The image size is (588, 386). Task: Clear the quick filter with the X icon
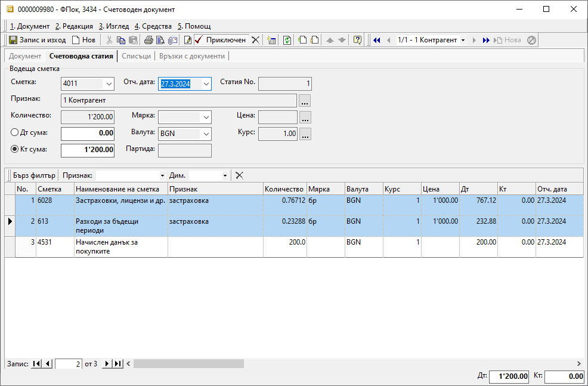(239, 175)
